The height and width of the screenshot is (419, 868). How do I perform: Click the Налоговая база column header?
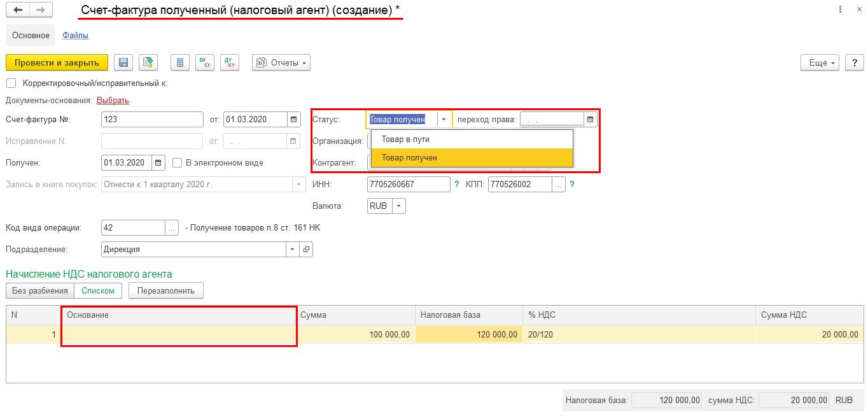tap(468, 315)
